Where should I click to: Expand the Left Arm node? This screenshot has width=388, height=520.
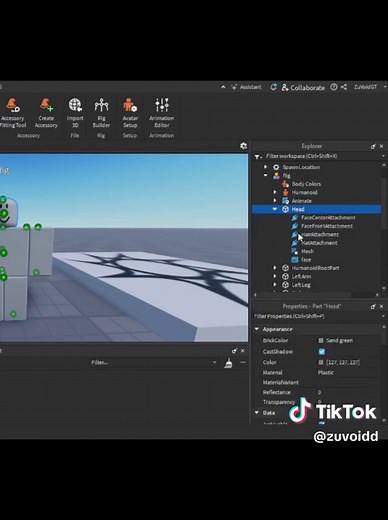tap(275, 276)
